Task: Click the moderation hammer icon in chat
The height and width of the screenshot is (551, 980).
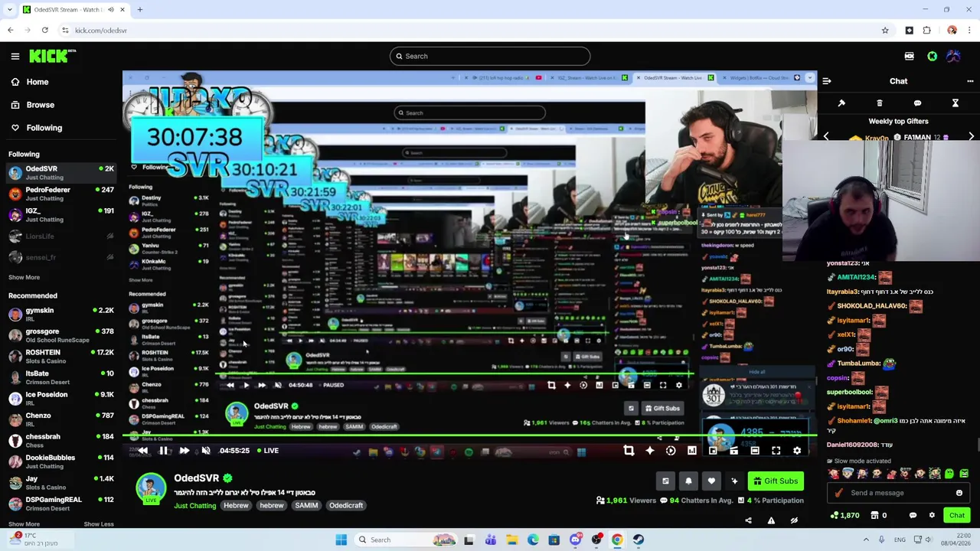Action: pyautogui.click(x=841, y=103)
